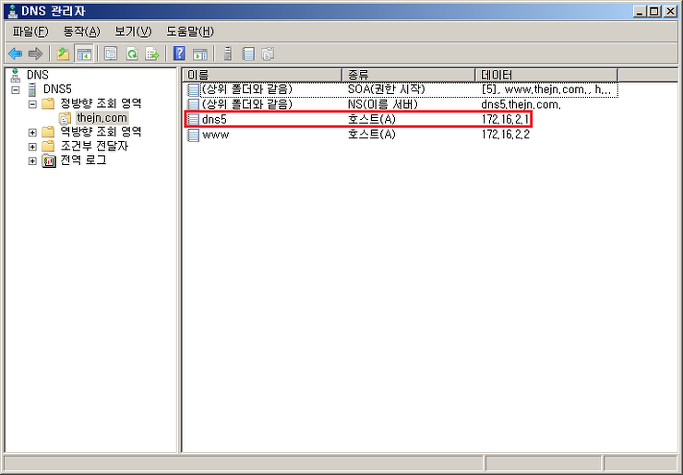Open the 동작(A) menu
The width and height of the screenshot is (683, 475).
tap(82, 32)
